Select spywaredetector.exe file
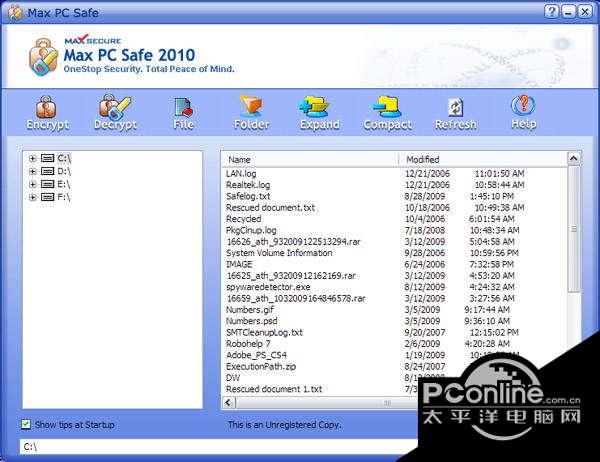 (x=268, y=287)
